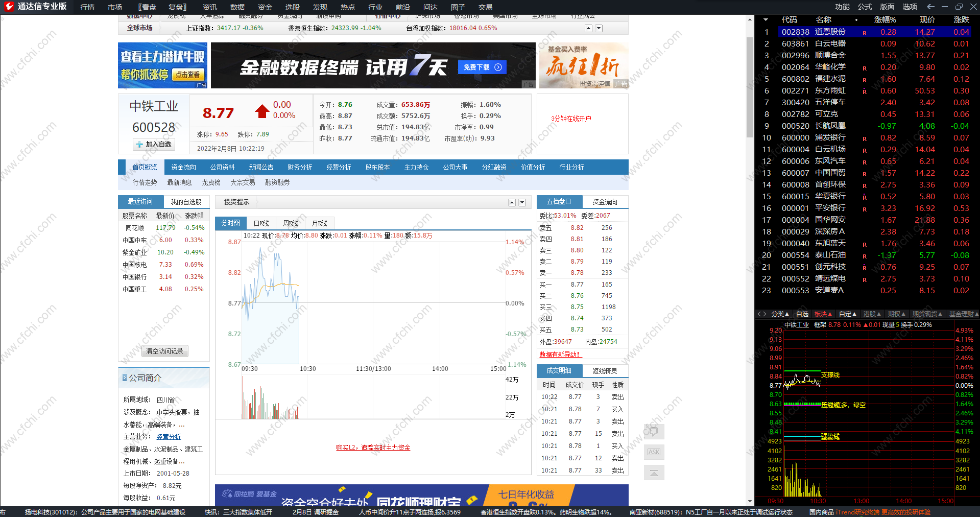Select the 月K线 chart tab
Image resolution: width=980 pixels, height=517 pixels.
tap(319, 223)
